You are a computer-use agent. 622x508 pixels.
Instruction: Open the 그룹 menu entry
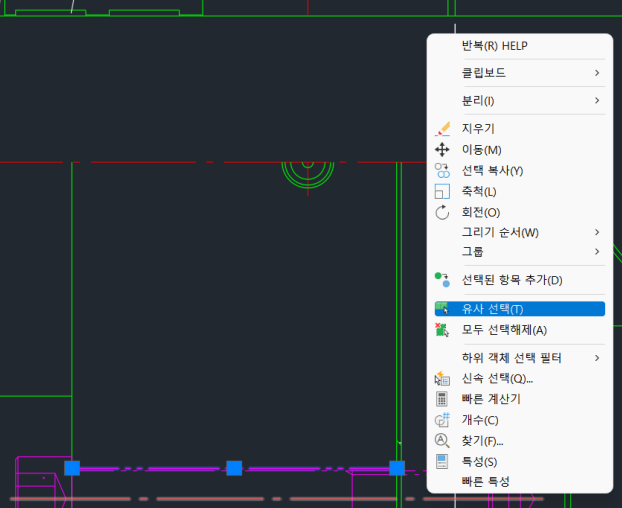pos(520,251)
